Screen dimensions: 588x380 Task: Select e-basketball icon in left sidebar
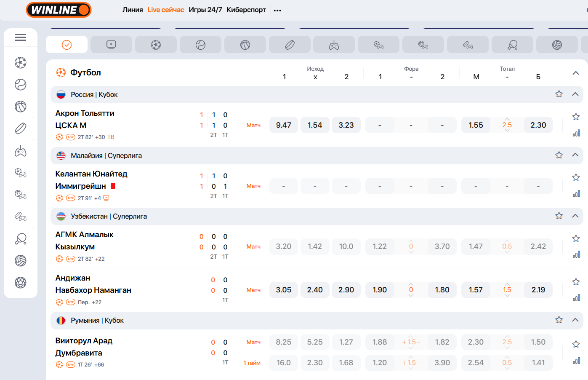click(20, 195)
